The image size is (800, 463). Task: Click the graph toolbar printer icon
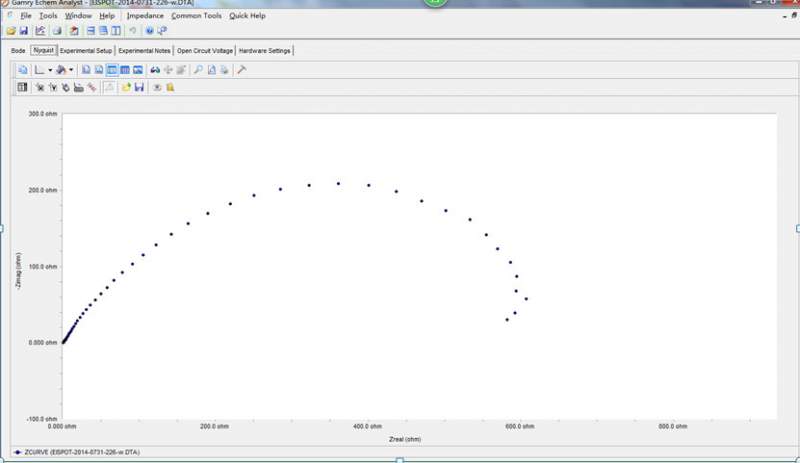pyautogui.click(x=224, y=70)
